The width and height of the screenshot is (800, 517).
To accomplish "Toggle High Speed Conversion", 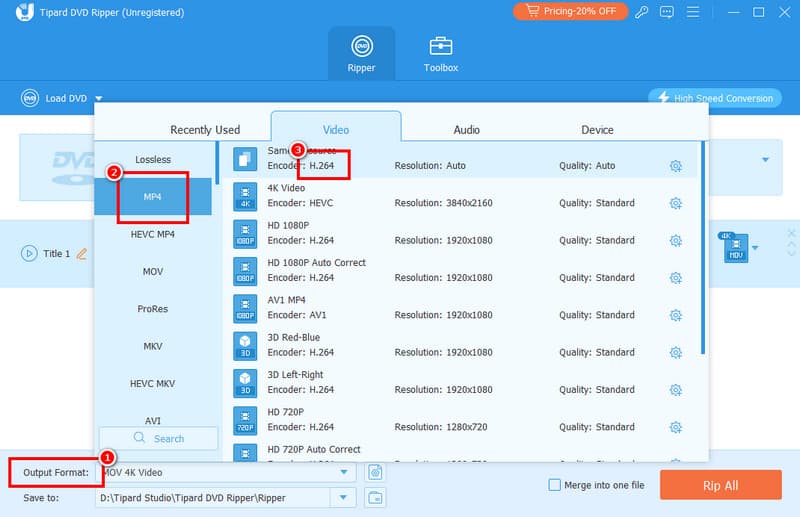I will point(715,97).
